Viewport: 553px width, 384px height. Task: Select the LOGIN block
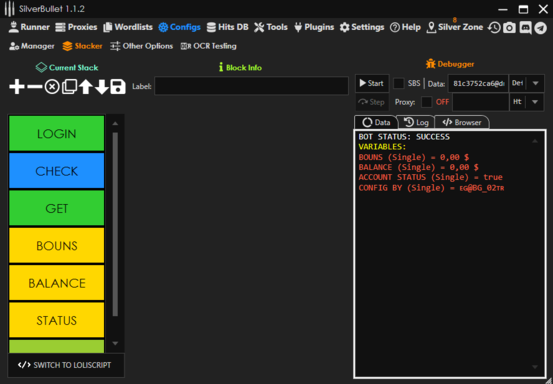click(56, 134)
